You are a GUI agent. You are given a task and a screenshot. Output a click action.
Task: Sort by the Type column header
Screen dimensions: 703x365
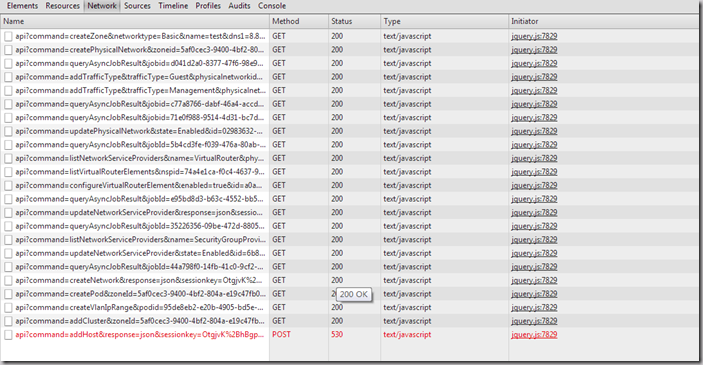click(x=444, y=22)
